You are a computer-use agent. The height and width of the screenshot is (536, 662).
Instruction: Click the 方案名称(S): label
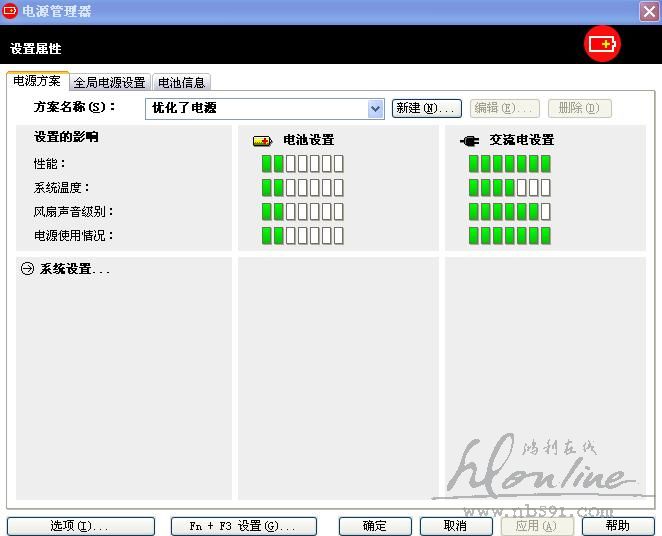coord(74,107)
